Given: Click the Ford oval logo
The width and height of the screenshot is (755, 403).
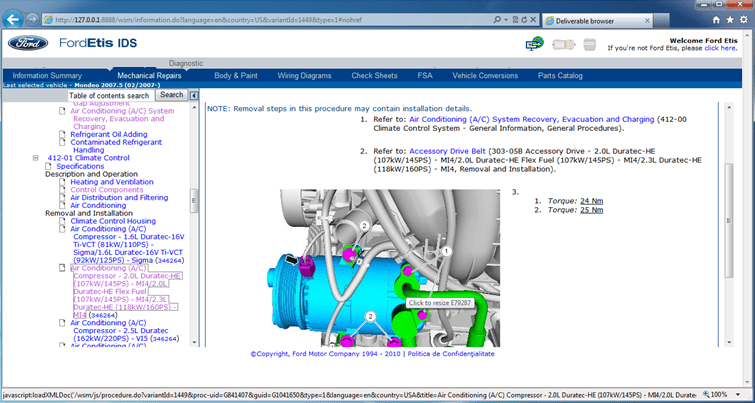Looking at the screenshot, I should coord(28,43).
